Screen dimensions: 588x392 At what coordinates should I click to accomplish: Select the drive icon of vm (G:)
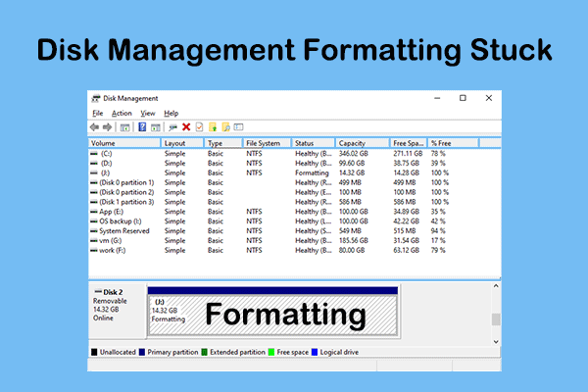94,240
